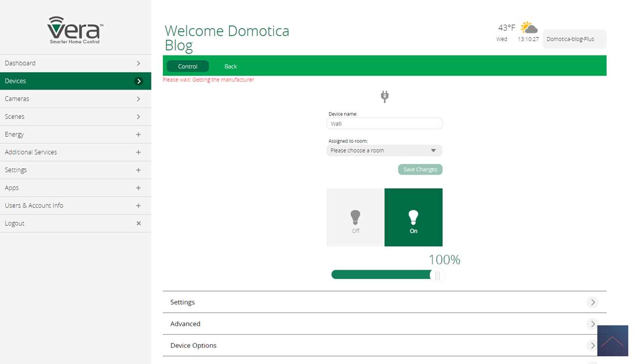Turn the Walli device On
The width and height of the screenshot is (636, 364).
coord(413,218)
